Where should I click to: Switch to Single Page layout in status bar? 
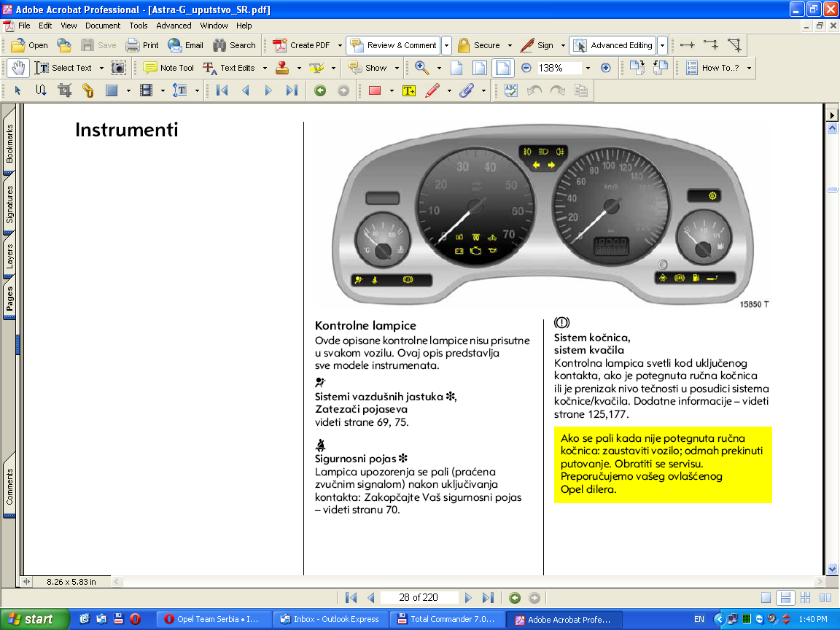(766, 597)
